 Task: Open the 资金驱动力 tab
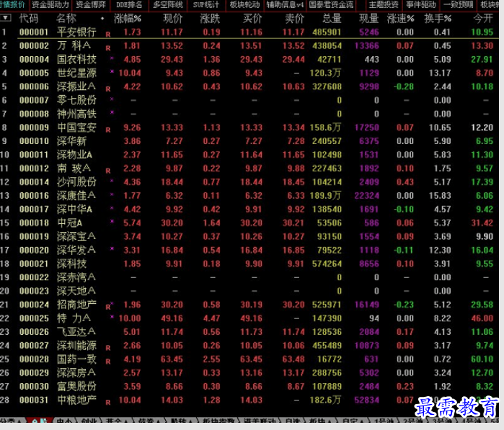coord(50,5)
